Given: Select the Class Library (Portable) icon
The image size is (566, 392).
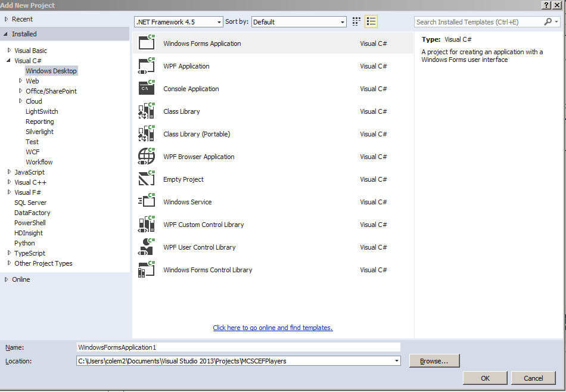Looking at the screenshot, I should [x=147, y=133].
